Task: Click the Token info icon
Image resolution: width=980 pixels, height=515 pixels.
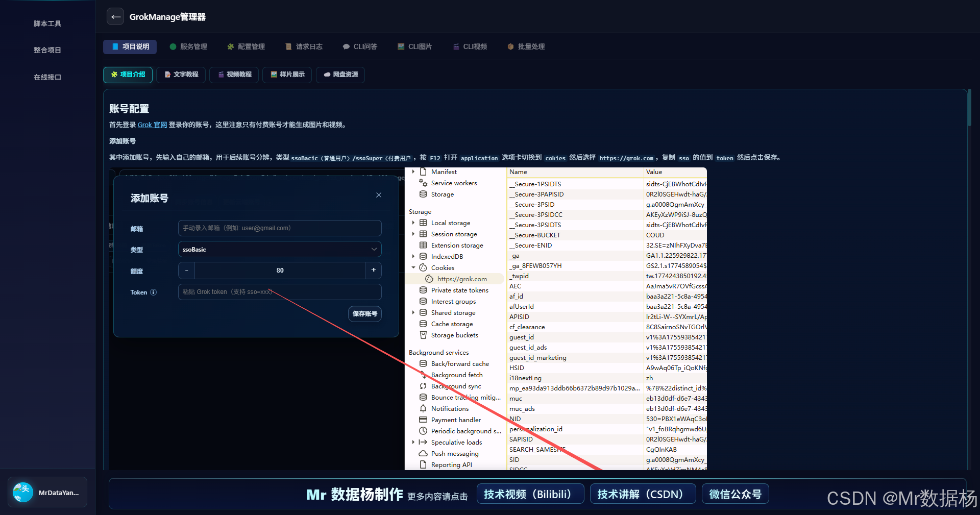Action: point(154,292)
